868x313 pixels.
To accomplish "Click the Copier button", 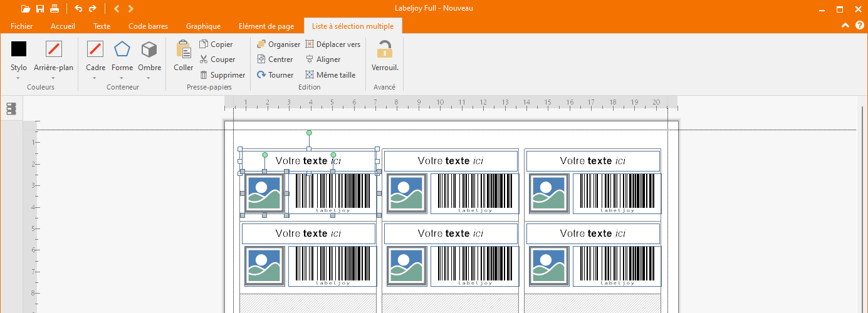I will pyautogui.click(x=216, y=44).
